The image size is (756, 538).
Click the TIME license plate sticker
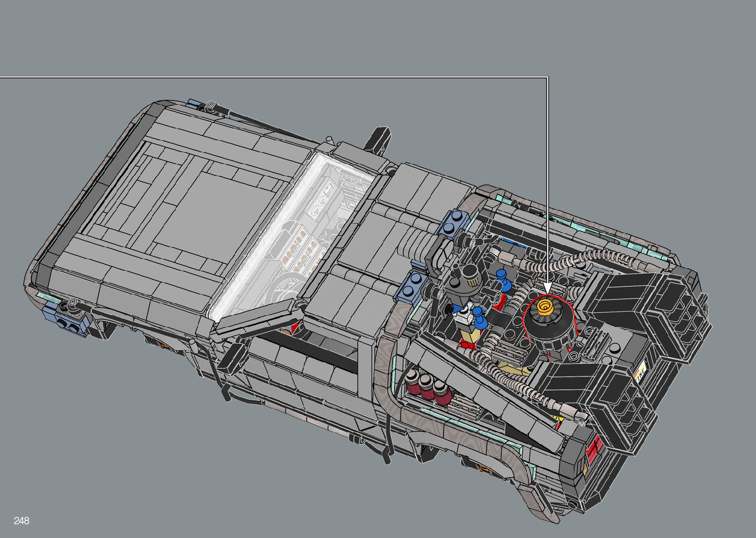coord(640,371)
